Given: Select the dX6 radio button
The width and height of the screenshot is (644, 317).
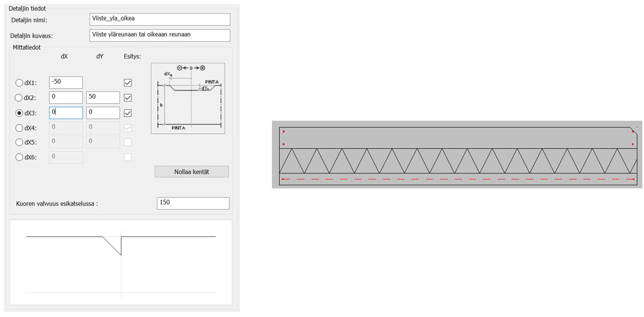Looking at the screenshot, I should [19, 158].
